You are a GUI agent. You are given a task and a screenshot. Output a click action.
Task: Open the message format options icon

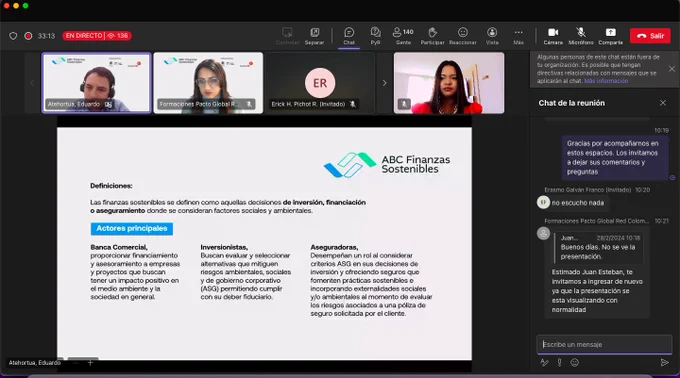tap(544, 362)
